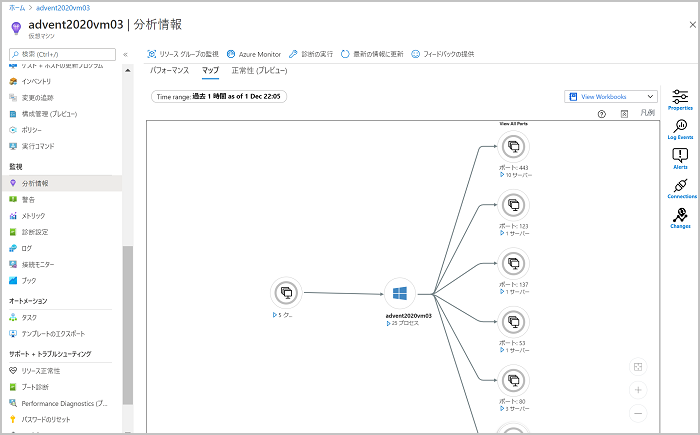
Task: Open the View Workbooks dropdown
Action: 611,96
